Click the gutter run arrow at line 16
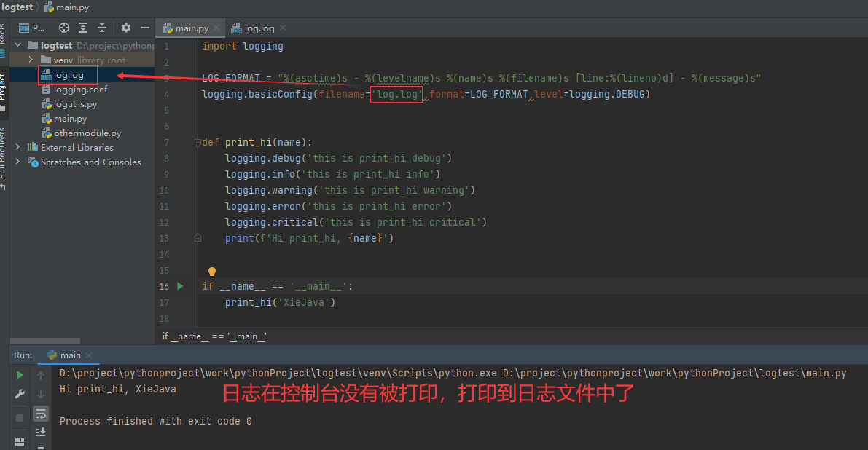 tap(181, 286)
